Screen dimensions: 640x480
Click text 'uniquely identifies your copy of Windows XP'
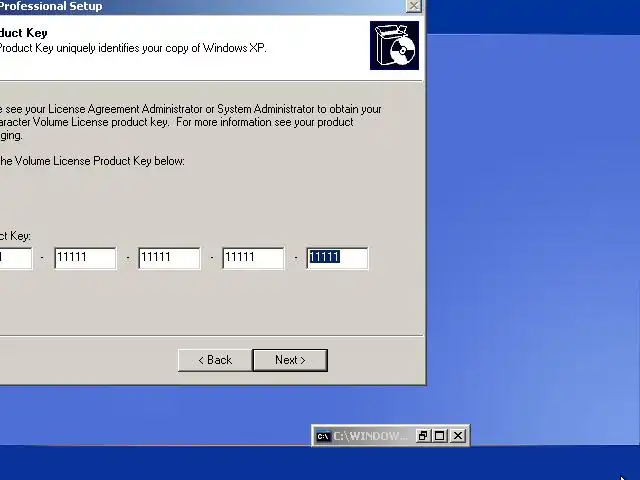[x=162, y=48]
